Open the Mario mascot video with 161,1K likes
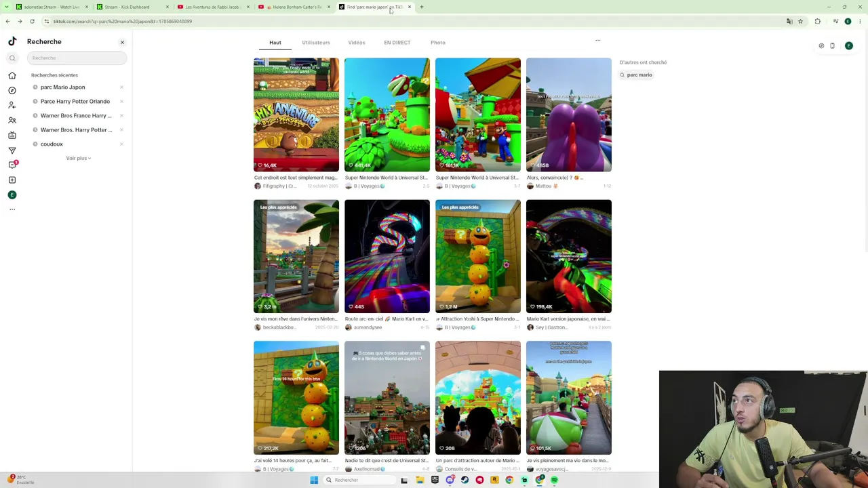The height and width of the screenshot is (488, 868). click(x=478, y=115)
